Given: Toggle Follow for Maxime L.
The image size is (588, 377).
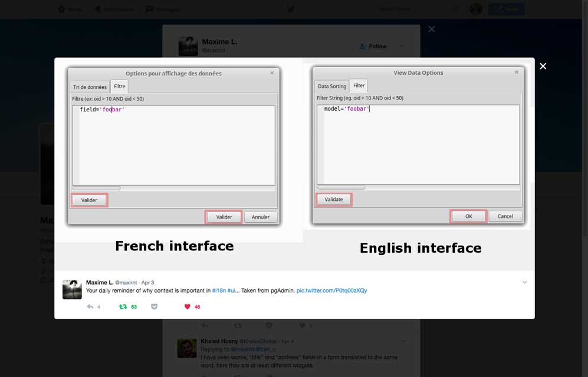Looking at the screenshot, I should click(373, 46).
